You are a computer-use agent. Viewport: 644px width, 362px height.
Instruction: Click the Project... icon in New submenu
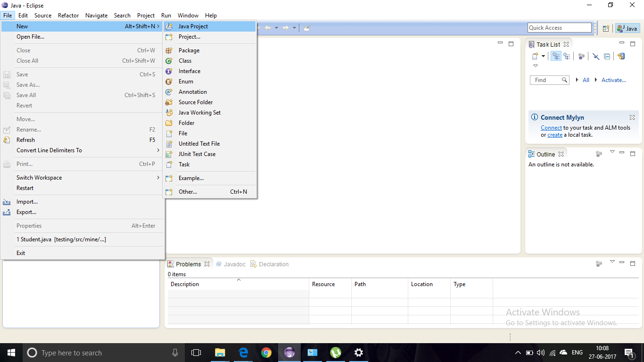click(x=169, y=37)
